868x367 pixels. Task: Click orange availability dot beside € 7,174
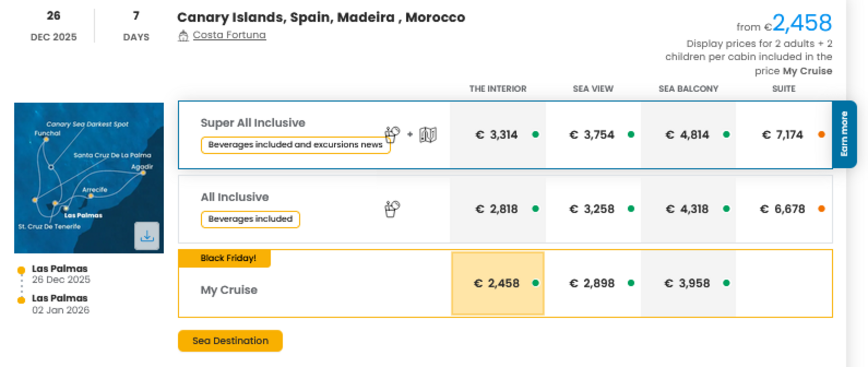[x=821, y=134]
